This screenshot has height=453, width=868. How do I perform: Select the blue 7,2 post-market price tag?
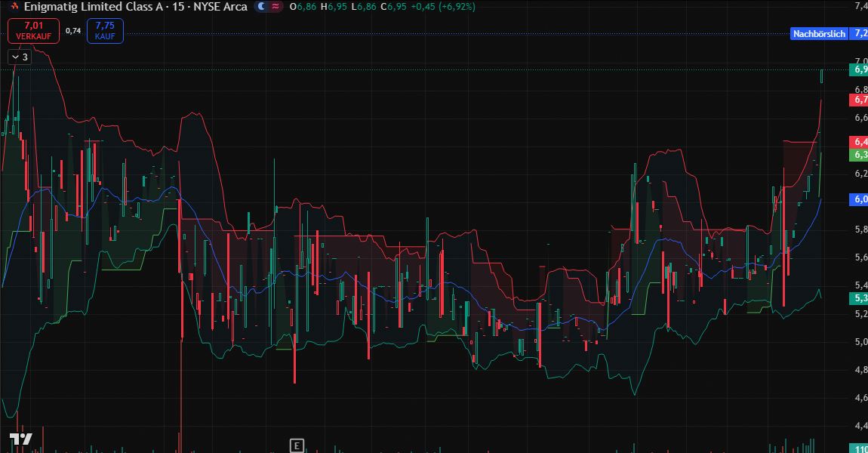(859, 34)
